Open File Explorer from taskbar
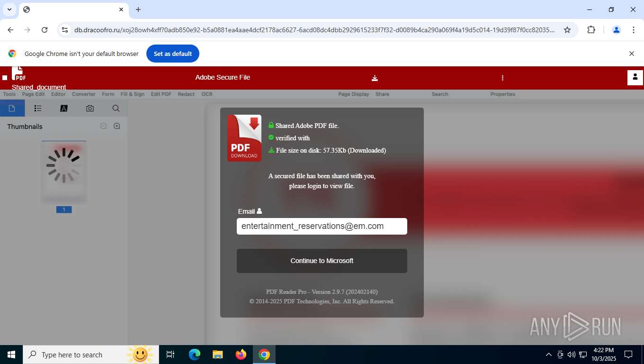Screen dimensions: 644x364 217,355
